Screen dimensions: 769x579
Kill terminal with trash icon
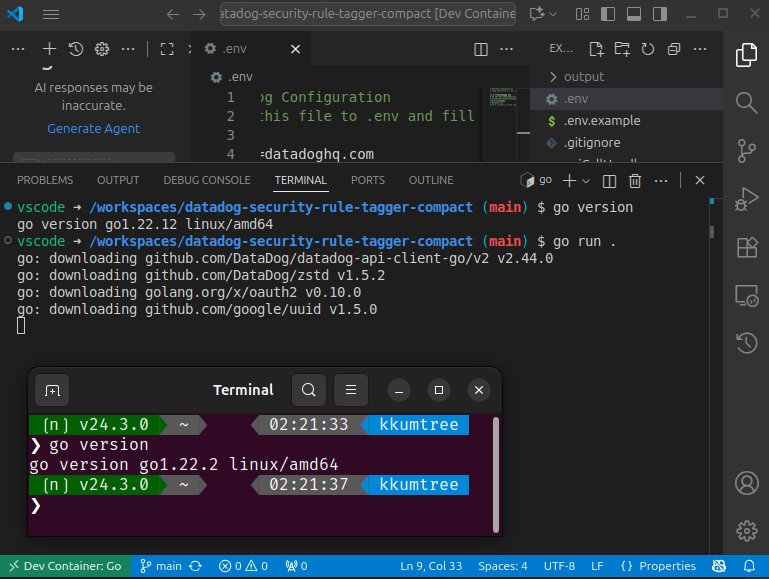pos(635,181)
